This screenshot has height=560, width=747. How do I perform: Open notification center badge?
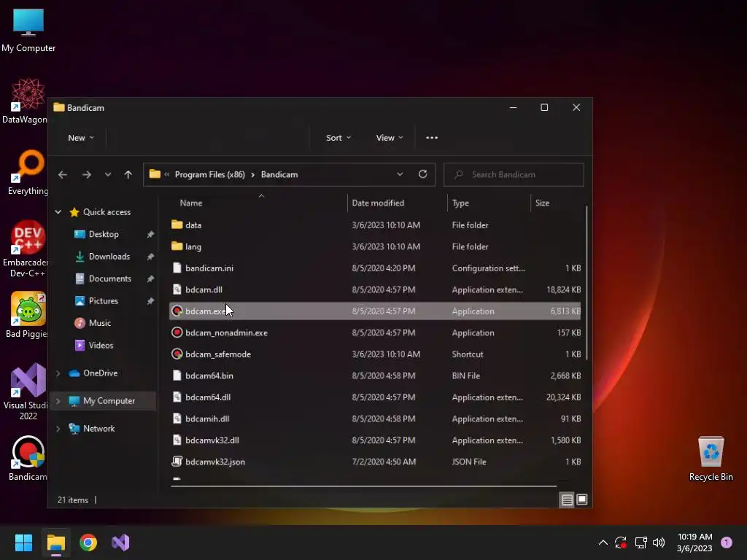point(727,542)
